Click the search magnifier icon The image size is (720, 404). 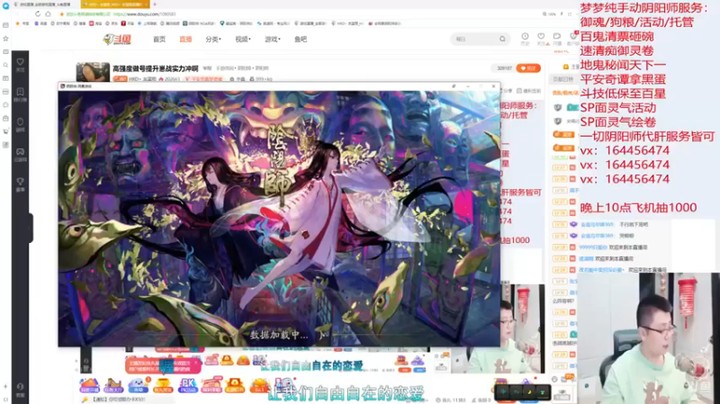tap(502, 39)
